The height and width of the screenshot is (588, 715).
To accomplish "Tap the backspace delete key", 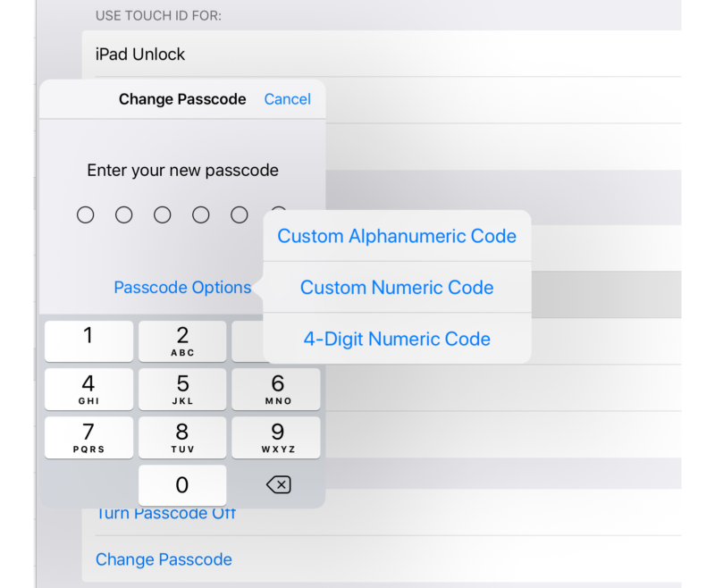I will point(277,484).
